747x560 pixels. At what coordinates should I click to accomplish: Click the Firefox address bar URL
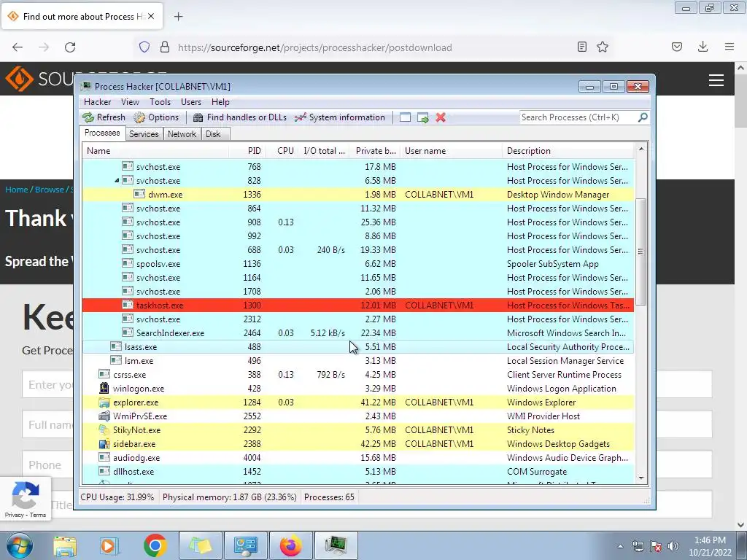pyautogui.click(x=315, y=47)
